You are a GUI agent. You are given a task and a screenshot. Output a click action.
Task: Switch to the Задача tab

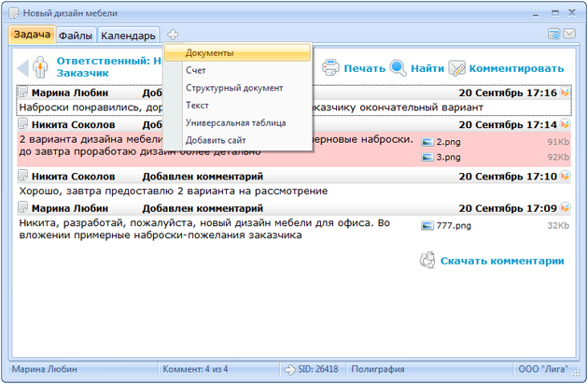(33, 35)
